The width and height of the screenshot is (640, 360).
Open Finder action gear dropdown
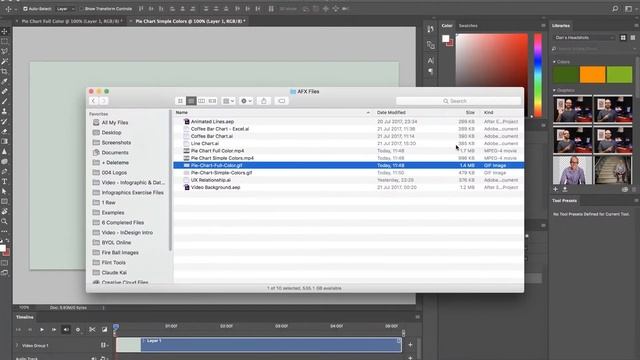click(x=246, y=101)
